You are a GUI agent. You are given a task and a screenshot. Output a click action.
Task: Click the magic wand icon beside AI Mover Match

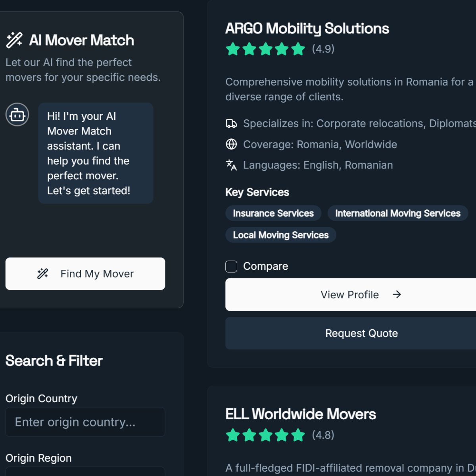[x=14, y=40]
